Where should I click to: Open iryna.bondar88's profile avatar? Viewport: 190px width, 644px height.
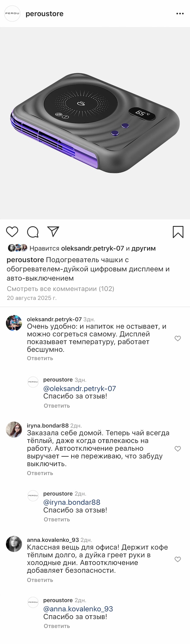coord(14,429)
